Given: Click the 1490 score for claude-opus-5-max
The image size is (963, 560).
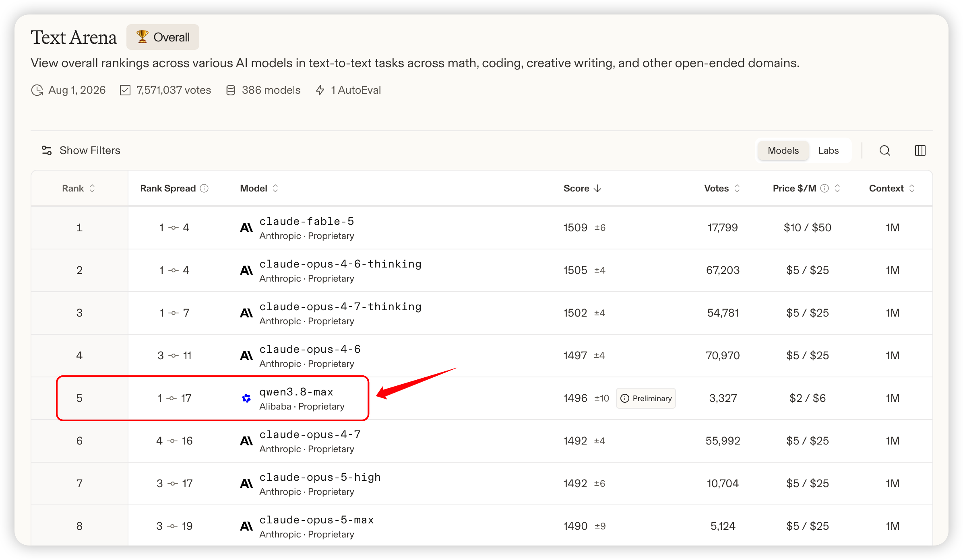Looking at the screenshot, I should (575, 526).
